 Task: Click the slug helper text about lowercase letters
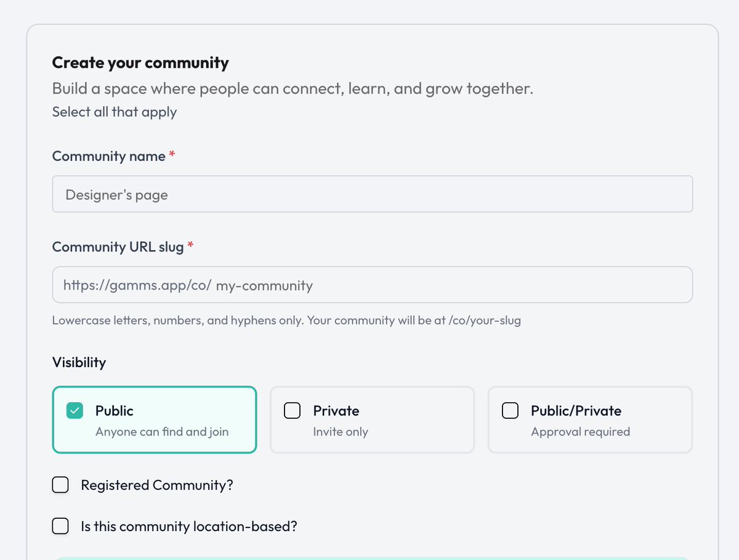pyautogui.click(x=286, y=321)
